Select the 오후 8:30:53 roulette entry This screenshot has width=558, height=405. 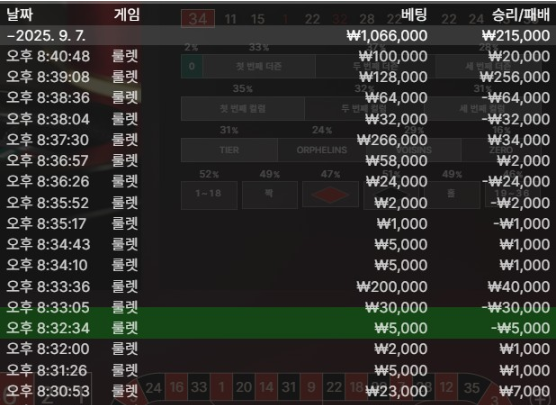click(x=278, y=391)
